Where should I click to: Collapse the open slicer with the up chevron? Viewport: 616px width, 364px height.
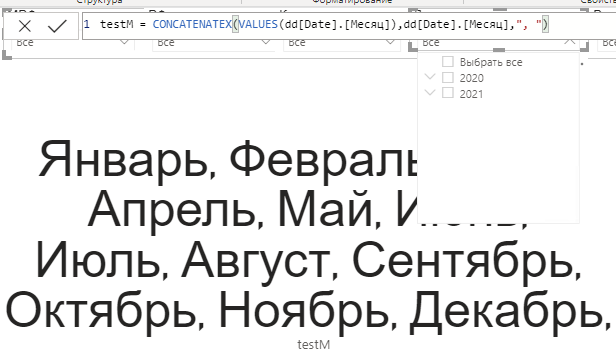[570, 42]
